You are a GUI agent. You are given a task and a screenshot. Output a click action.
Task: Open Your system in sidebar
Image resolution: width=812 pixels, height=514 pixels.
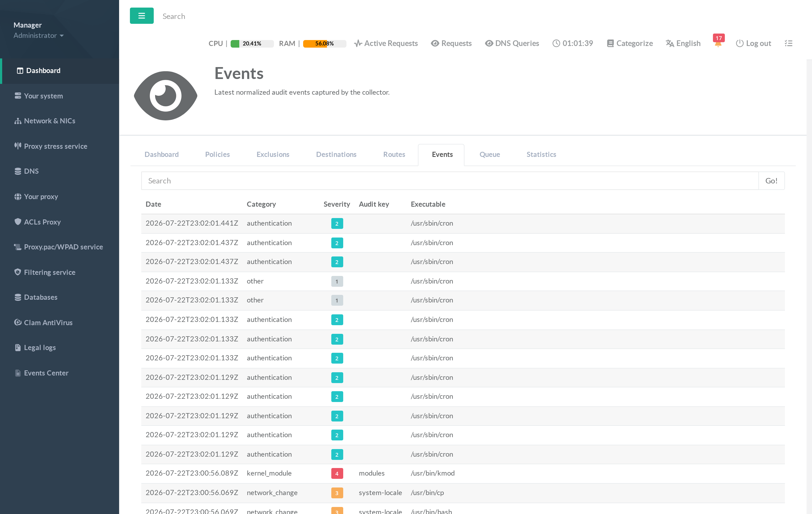[x=60, y=96]
